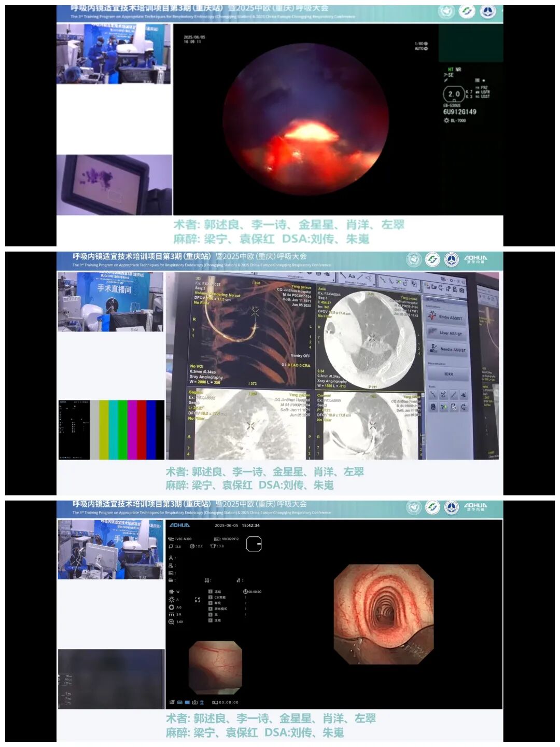Select button 1 冻结 in AOHUA function list
Image resolution: width=560 pixels, height=747 pixels.
coord(215,591)
